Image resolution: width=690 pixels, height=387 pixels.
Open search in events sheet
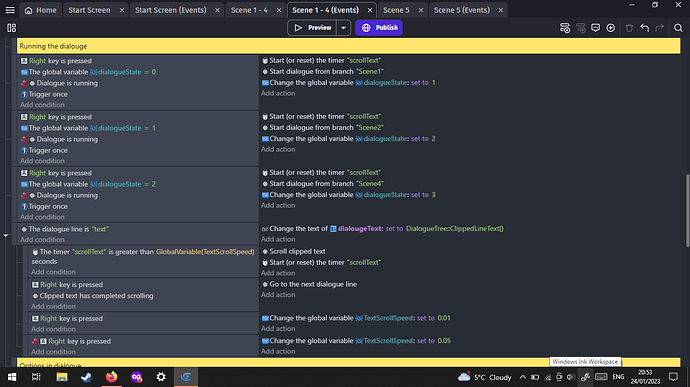point(678,28)
